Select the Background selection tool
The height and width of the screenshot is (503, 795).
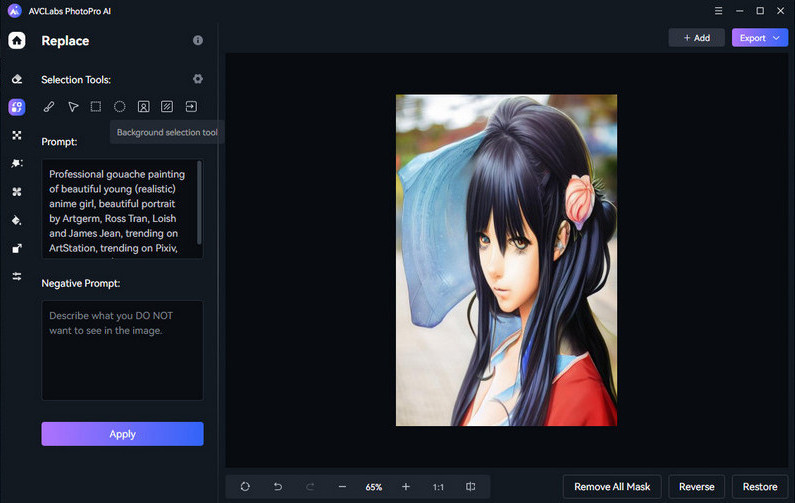[167, 106]
